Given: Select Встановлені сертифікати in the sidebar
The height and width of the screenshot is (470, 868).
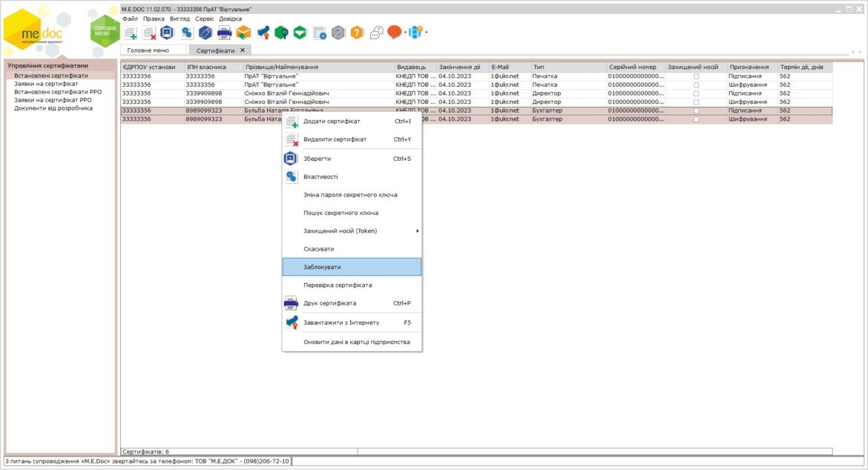Looking at the screenshot, I should (51, 76).
